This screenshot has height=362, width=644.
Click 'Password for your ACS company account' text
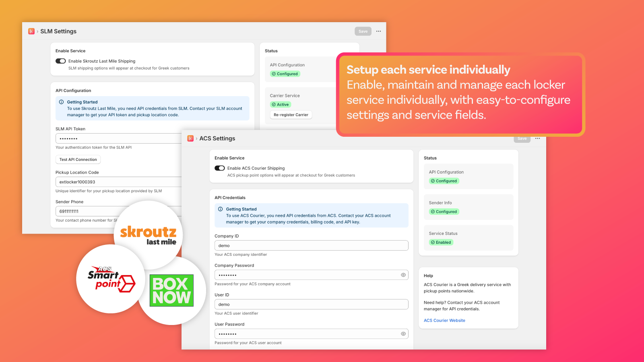252,284
